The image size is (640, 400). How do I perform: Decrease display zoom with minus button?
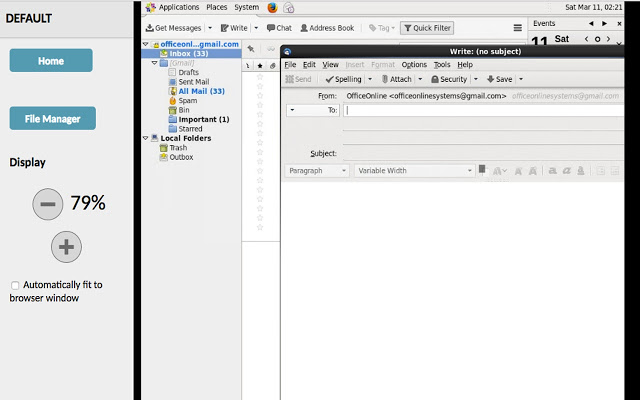(48, 204)
